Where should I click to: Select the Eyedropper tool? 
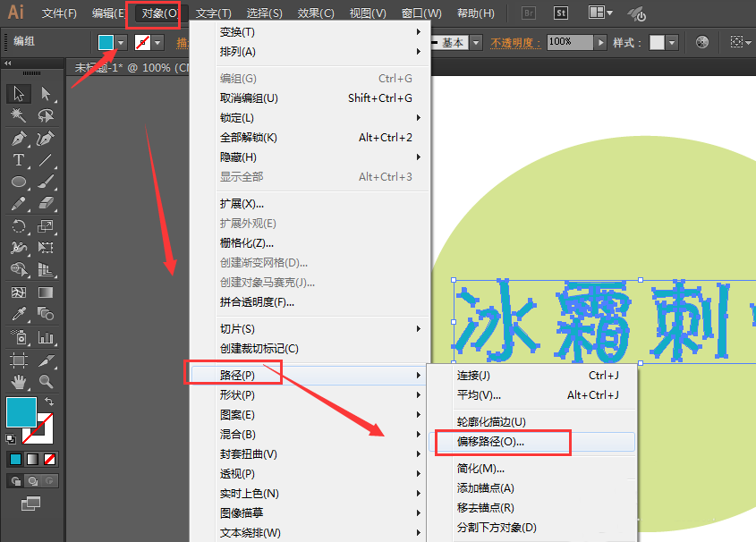point(18,314)
